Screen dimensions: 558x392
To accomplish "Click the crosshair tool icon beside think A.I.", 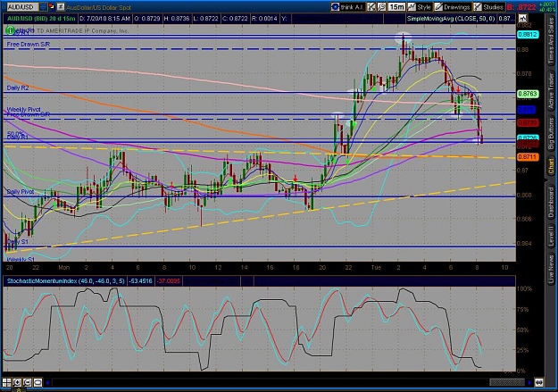I will [371, 7].
